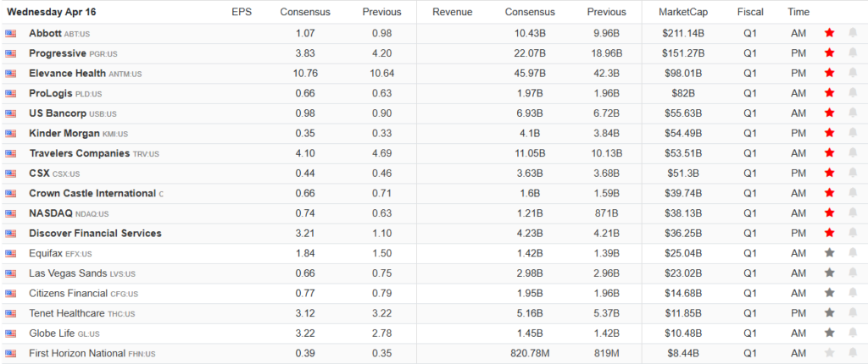Open the Elevance Health link
The height and width of the screenshot is (364, 868).
68,73
